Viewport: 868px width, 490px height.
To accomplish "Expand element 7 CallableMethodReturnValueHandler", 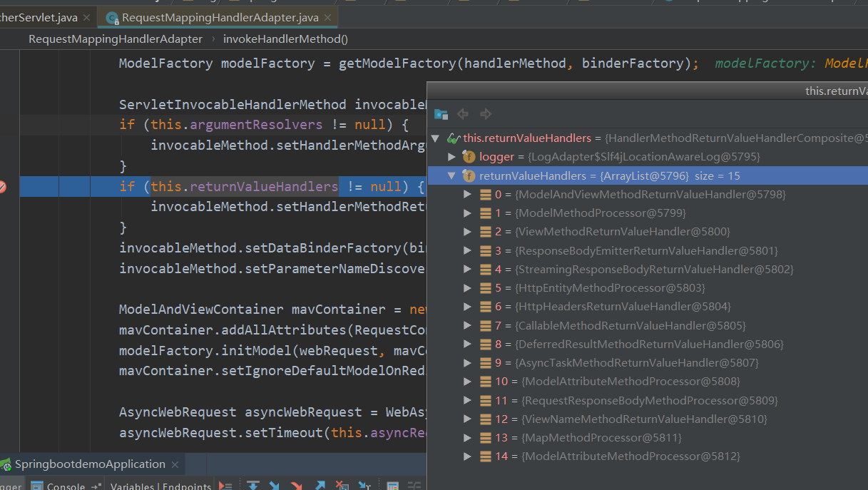I will pyautogui.click(x=468, y=325).
